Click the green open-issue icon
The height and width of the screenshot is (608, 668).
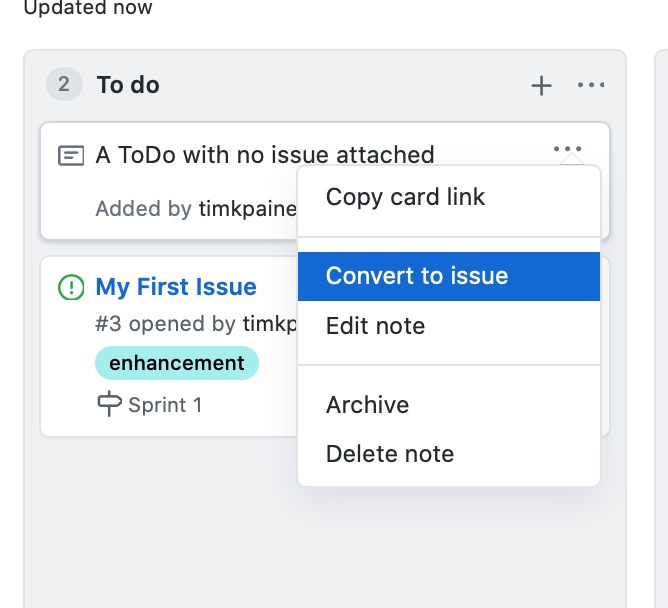[x=71, y=287]
